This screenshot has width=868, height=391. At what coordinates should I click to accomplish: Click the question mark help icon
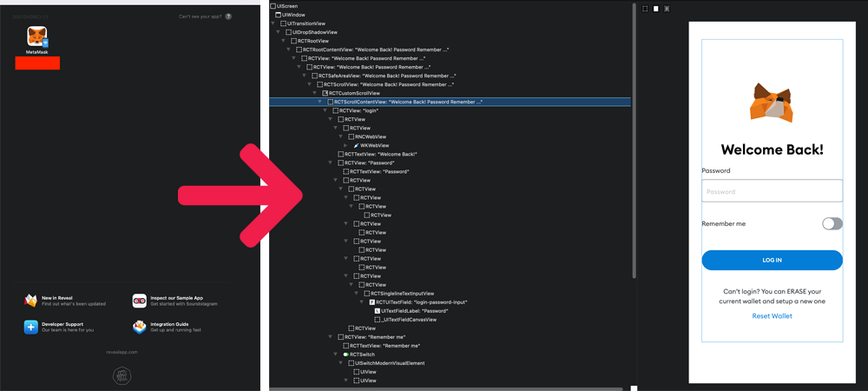pyautogui.click(x=228, y=17)
